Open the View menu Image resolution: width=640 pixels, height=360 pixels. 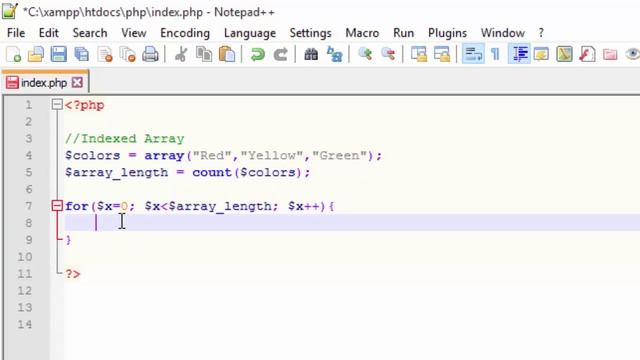pos(133,33)
